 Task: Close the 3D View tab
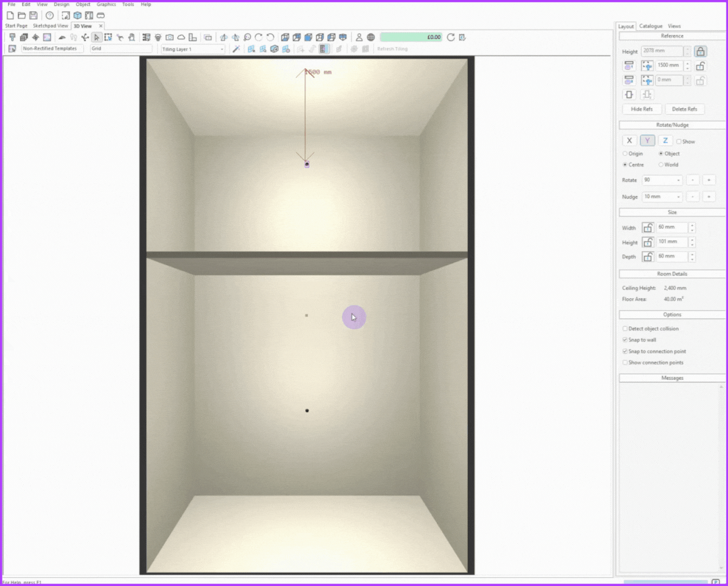[x=101, y=26]
